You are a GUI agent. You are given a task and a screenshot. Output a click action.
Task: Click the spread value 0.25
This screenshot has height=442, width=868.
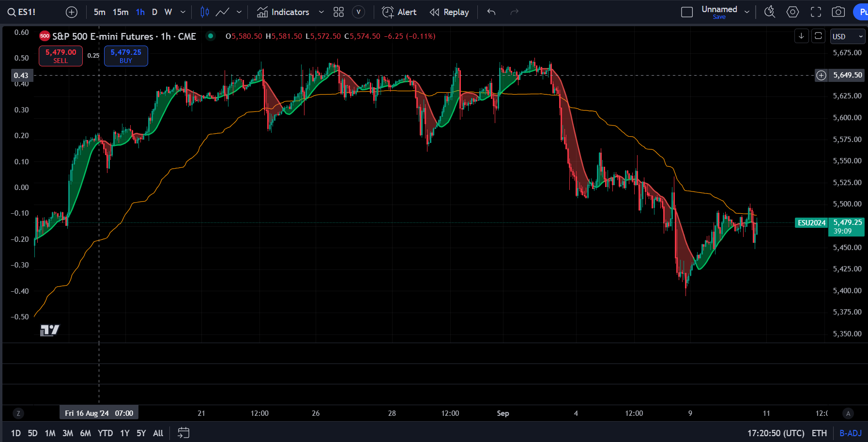93,56
